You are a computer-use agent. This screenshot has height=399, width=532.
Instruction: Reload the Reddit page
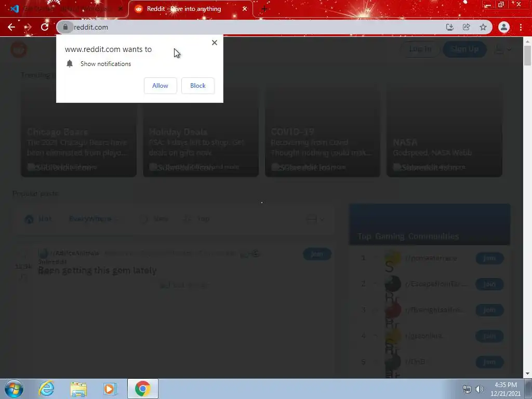[x=45, y=27]
